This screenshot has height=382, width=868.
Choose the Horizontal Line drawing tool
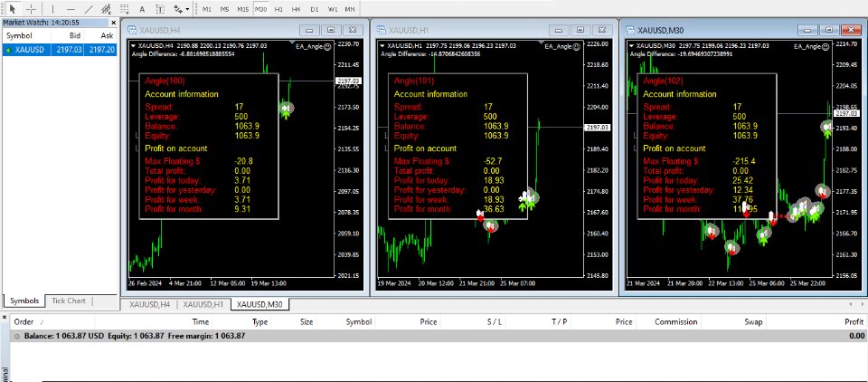pyautogui.click(x=71, y=9)
